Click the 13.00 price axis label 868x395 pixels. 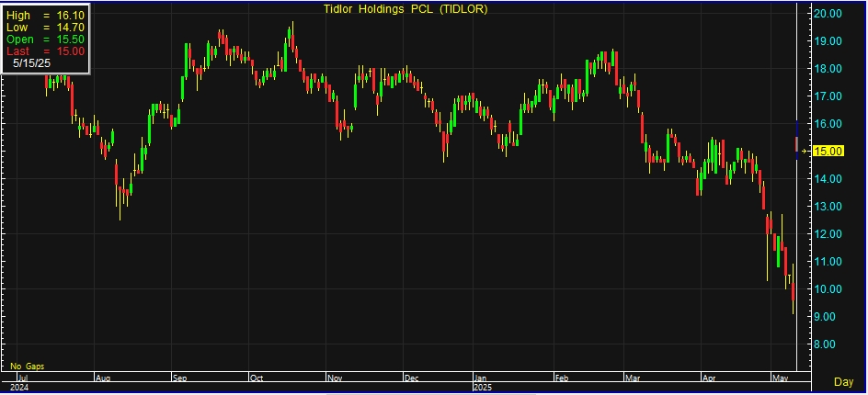coord(828,207)
